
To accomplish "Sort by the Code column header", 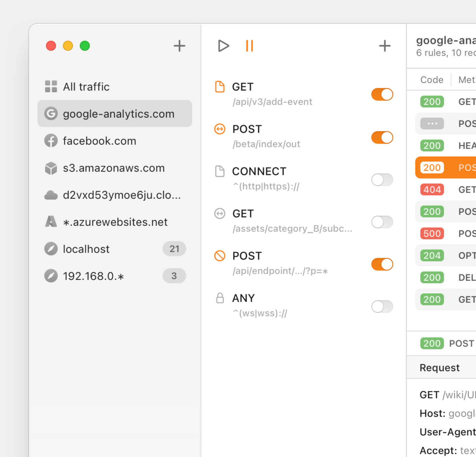I will pyautogui.click(x=431, y=80).
